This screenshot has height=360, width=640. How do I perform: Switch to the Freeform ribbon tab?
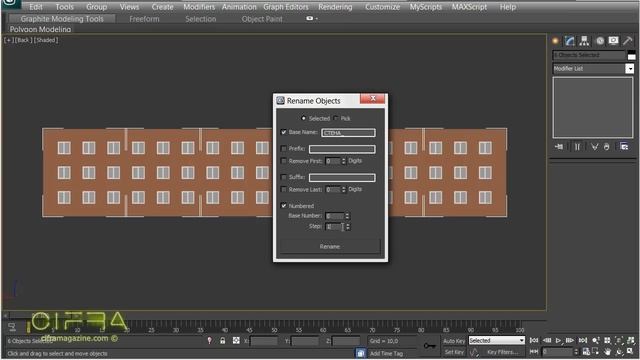144,19
